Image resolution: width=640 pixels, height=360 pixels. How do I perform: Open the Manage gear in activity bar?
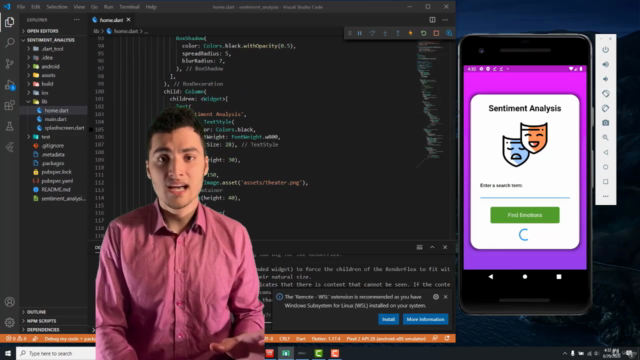click(x=9, y=322)
